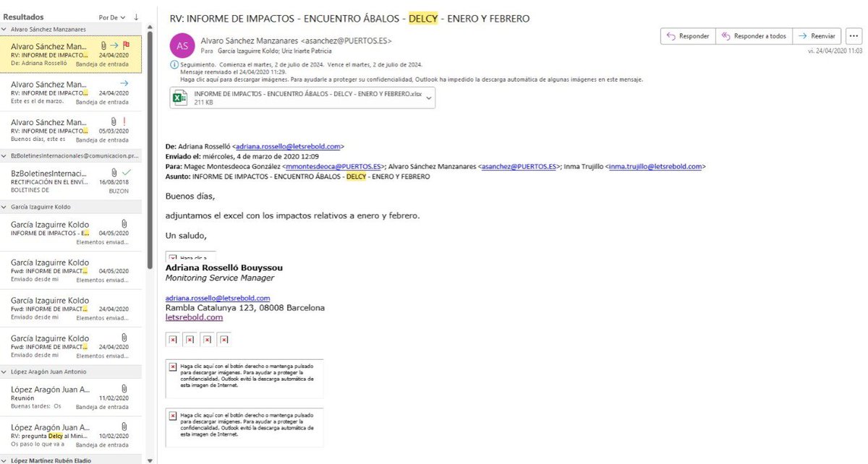Open the INFORME DE IMPACTOS xlsx attachment
This screenshot has height=464, width=868.
click(x=302, y=98)
